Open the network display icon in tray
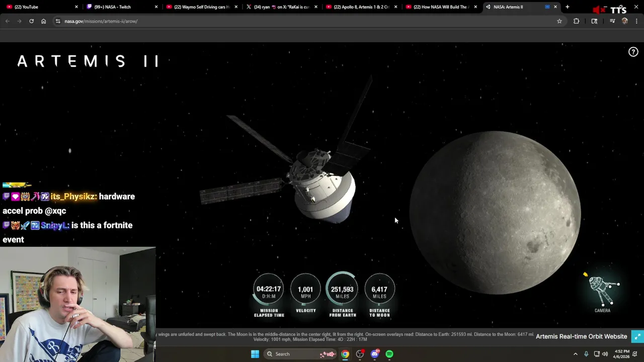Screen dimensions: 644x362 click(597, 354)
